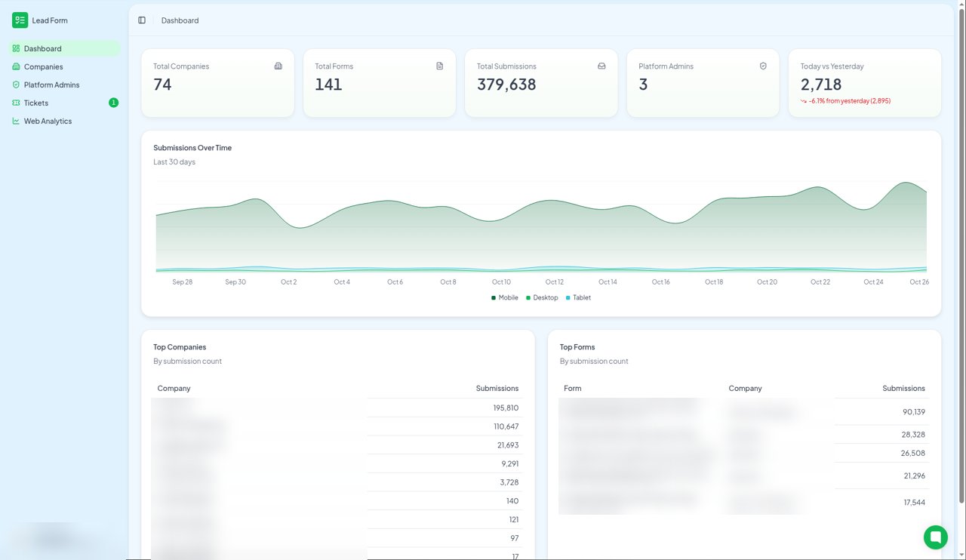Click the "Sep 28" axis label

tap(183, 282)
